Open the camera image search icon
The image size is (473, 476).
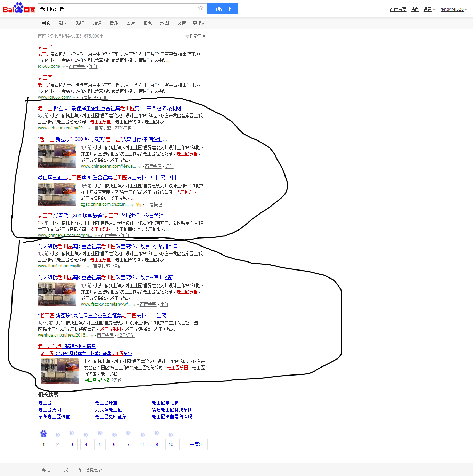coord(201,9)
